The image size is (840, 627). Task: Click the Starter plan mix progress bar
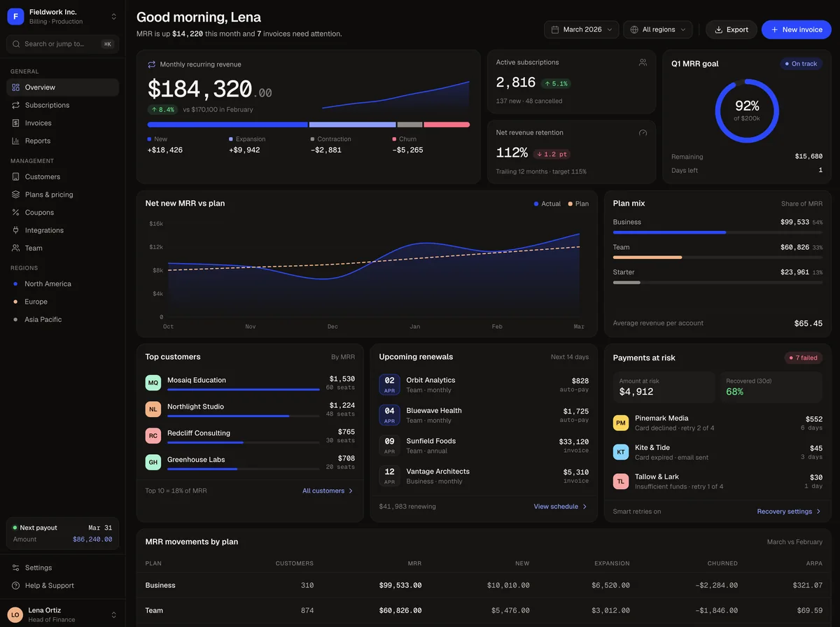click(717, 283)
